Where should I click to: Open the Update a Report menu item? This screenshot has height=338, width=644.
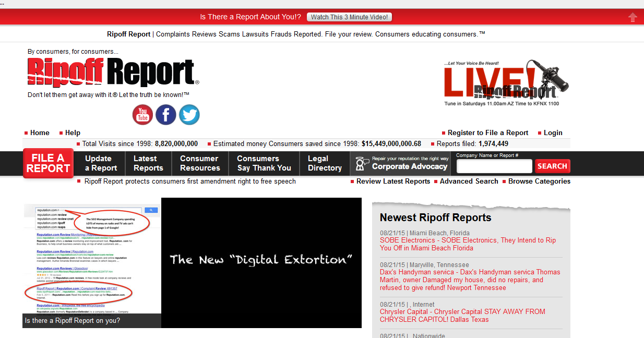click(100, 163)
